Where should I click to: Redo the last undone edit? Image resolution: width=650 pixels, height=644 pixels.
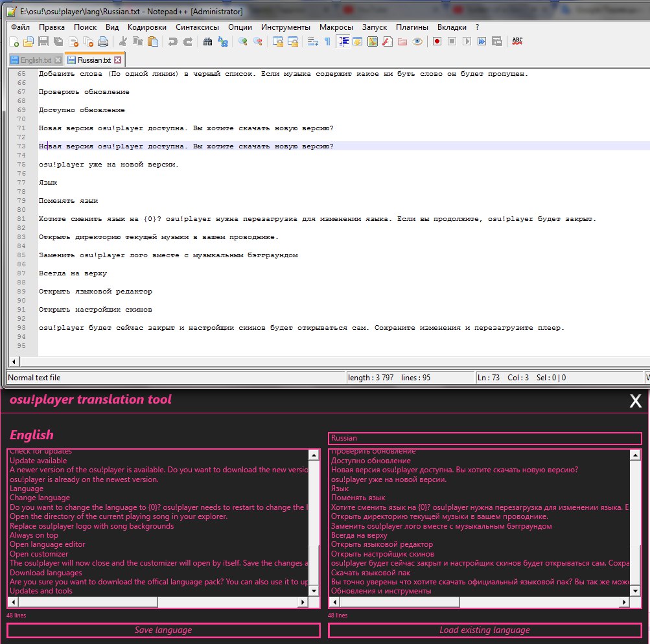[x=188, y=41]
